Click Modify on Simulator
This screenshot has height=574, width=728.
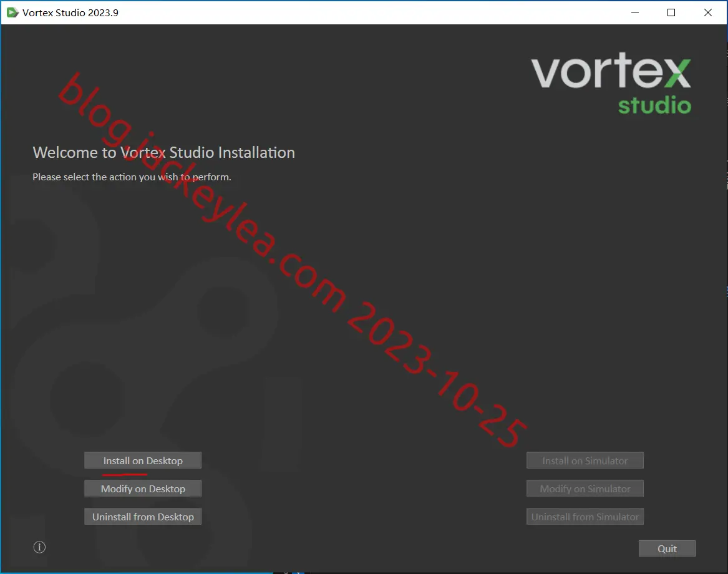pyautogui.click(x=585, y=488)
